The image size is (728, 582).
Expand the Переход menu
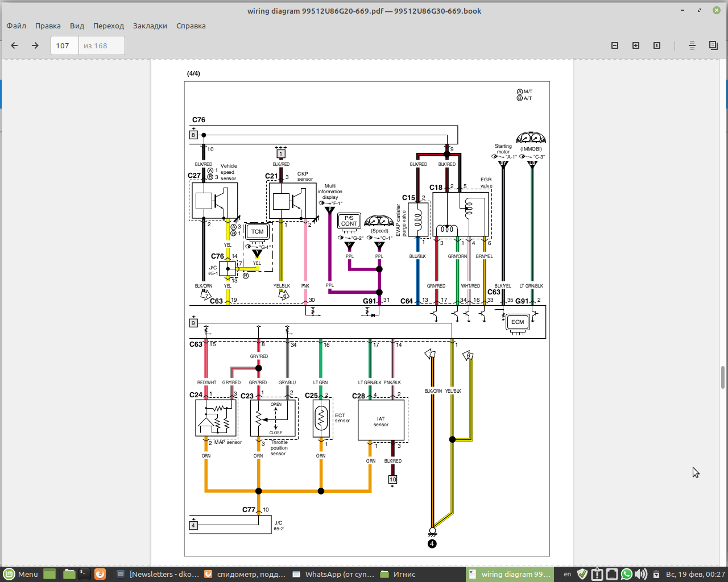(x=108, y=26)
